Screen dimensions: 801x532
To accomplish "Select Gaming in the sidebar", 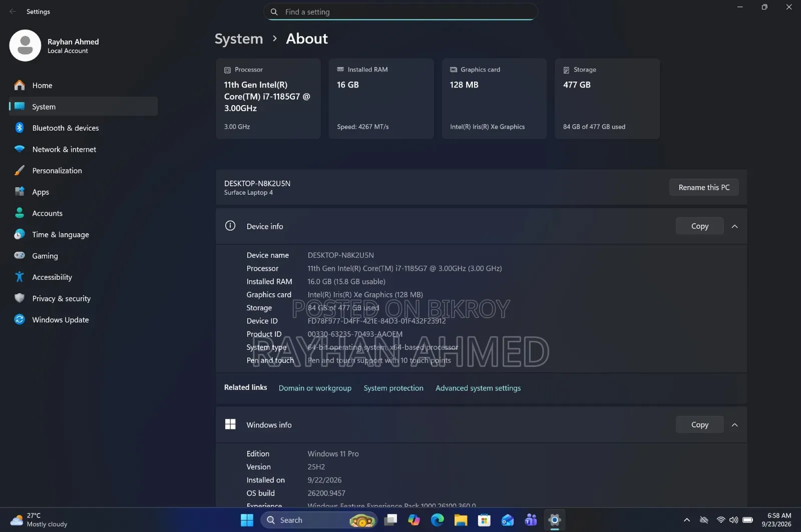I will pyautogui.click(x=83, y=256).
